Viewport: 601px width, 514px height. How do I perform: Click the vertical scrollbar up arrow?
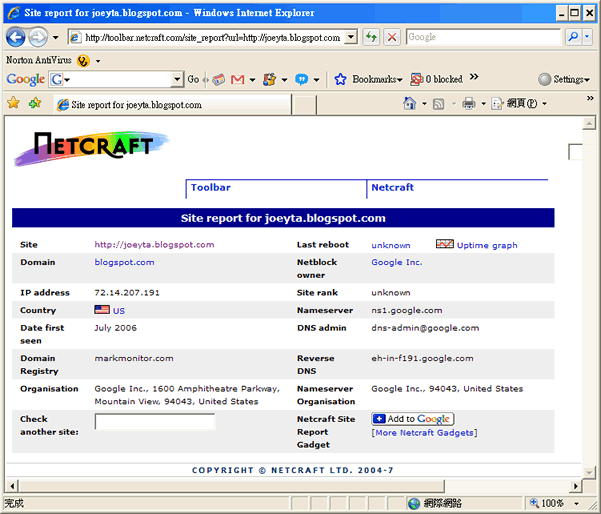coord(589,123)
